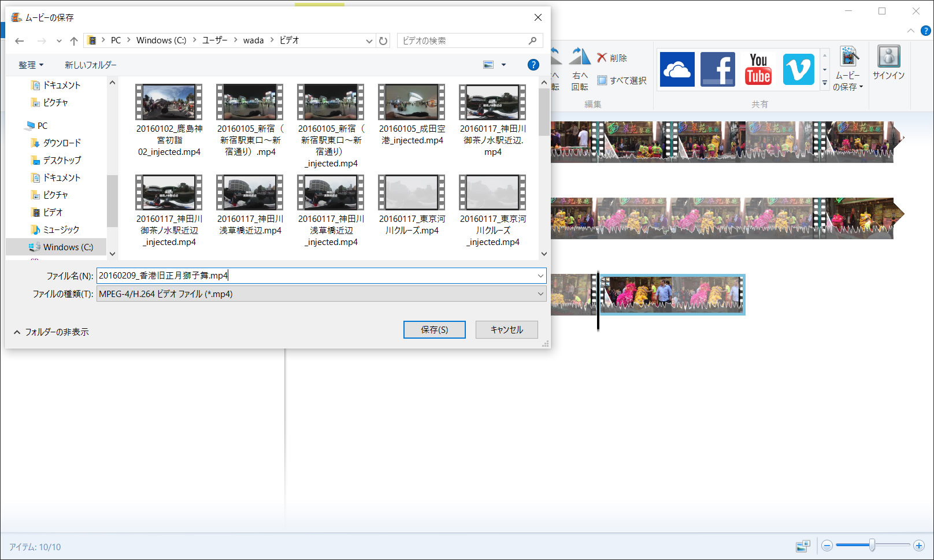Open the Organize menu dropdown

coord(31,65)
